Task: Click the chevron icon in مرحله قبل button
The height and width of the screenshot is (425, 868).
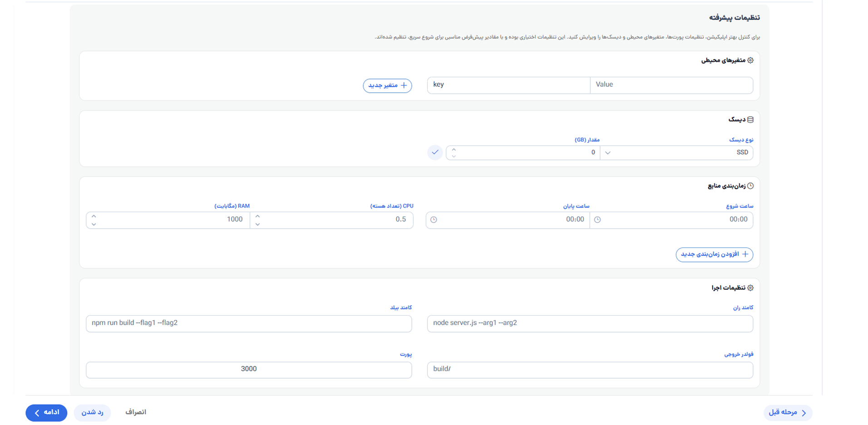Action: pyautogui.click(x=804, y=413)
